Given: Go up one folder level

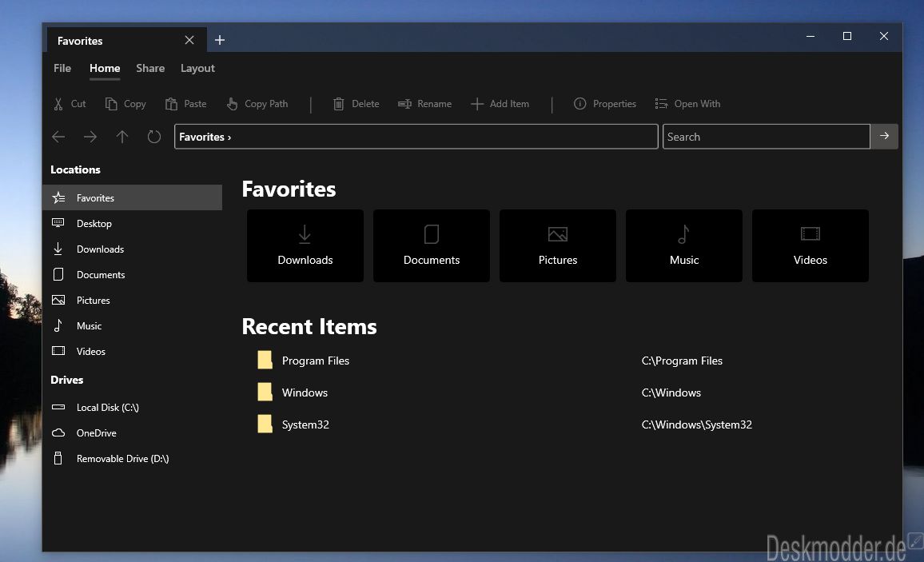Looking at the screenshot, I should (122, 137).
